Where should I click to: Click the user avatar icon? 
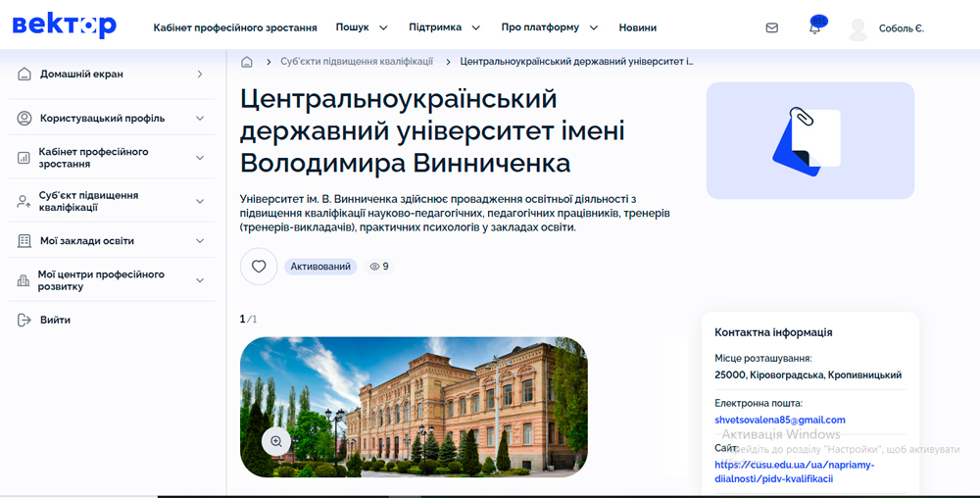pyautogui.click(x=858, y=28)
